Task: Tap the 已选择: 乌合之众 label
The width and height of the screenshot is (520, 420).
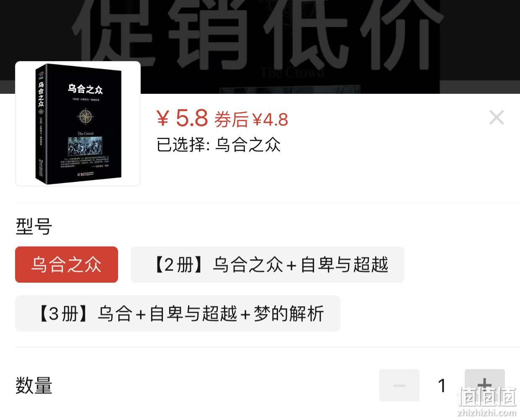Action: click(218, 145)
